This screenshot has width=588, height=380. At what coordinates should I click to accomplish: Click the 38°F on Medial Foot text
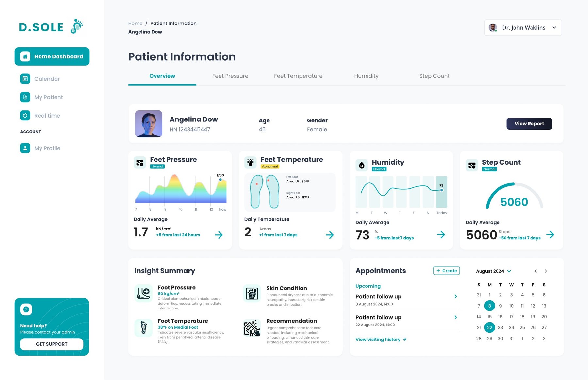(178, 327)
